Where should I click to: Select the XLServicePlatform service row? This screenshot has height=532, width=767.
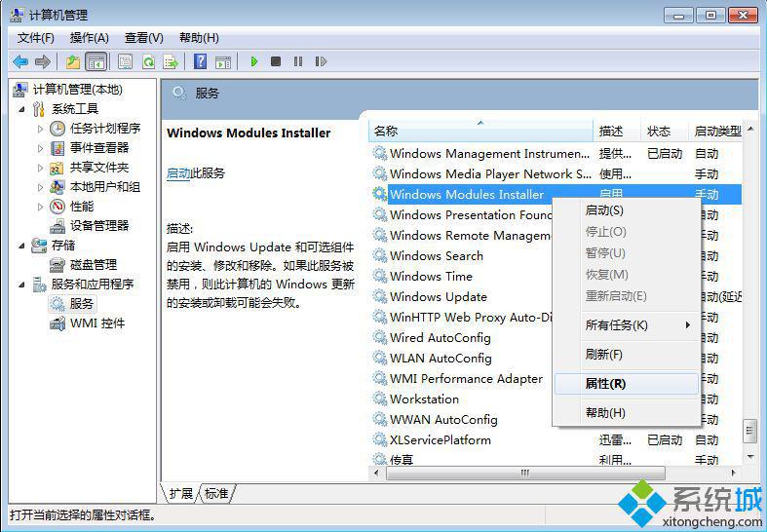click(x=556, y=440)
